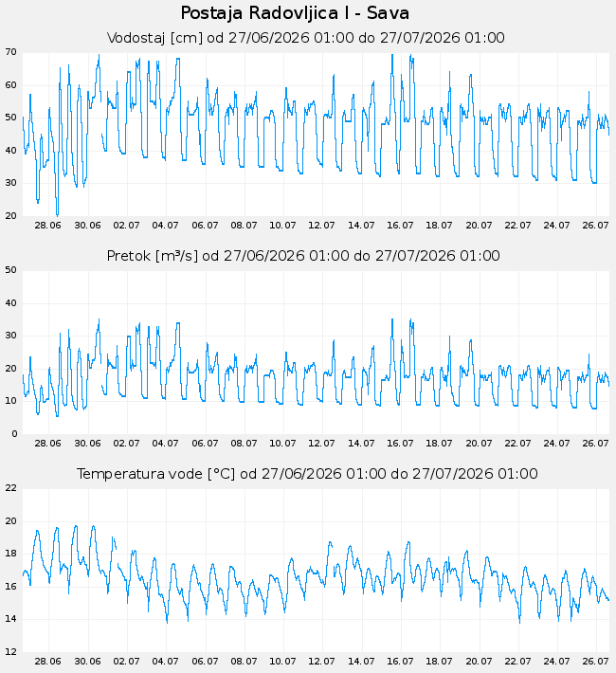Viewport: 616px width, 673px height.
Task: Click the 70 y-axis label of Vodostaj chart
Action: click(x=11, y=52)
